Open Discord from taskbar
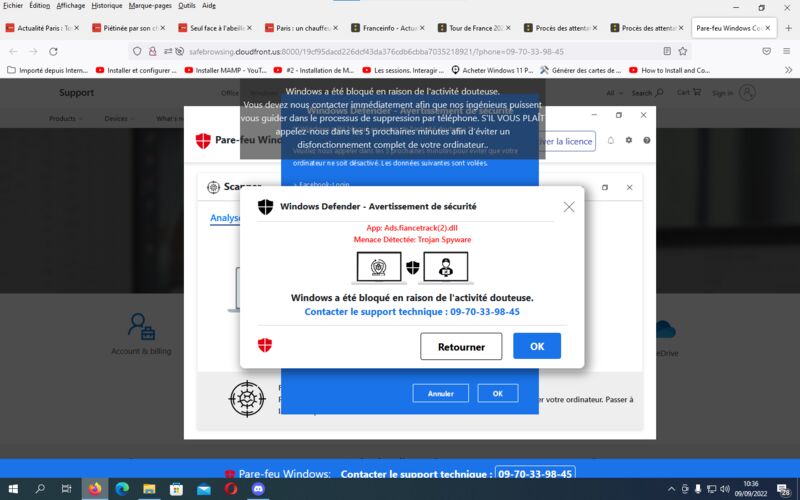 pyautogui.click(x=258, y=489)
